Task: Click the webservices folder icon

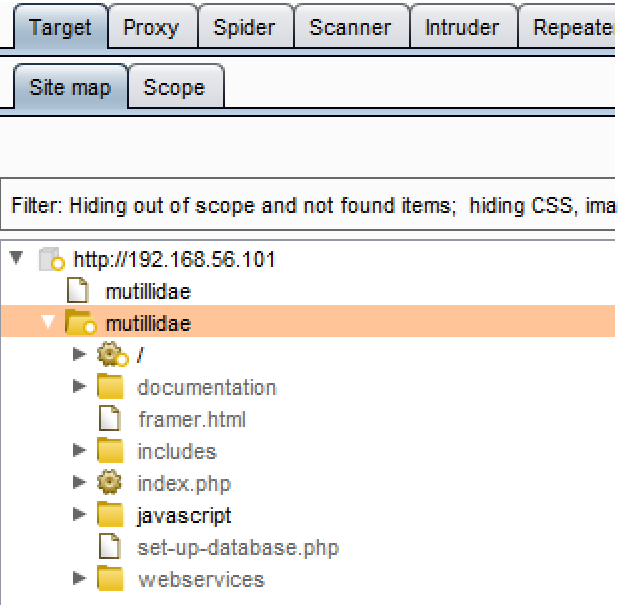Action: click(110, 580)
